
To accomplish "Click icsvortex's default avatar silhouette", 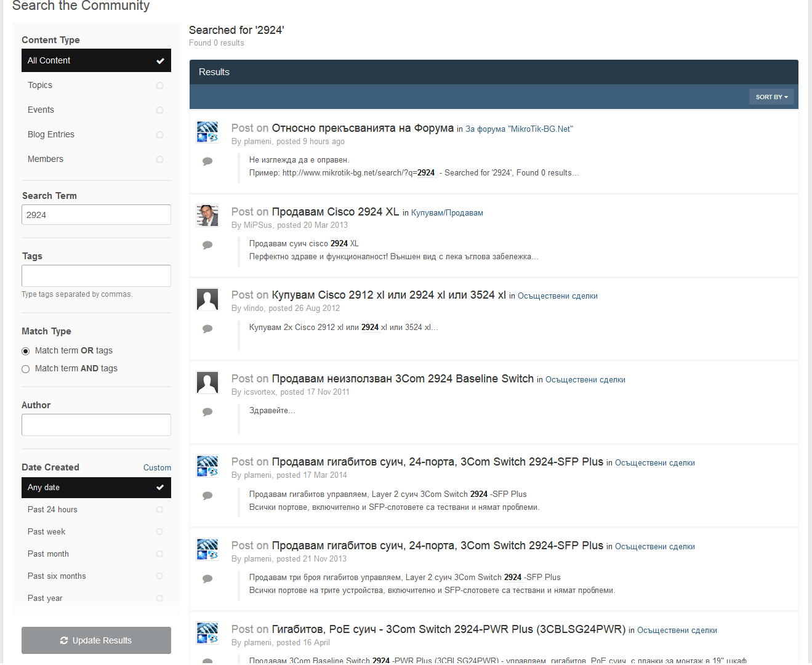I will [x=207, y=382].
